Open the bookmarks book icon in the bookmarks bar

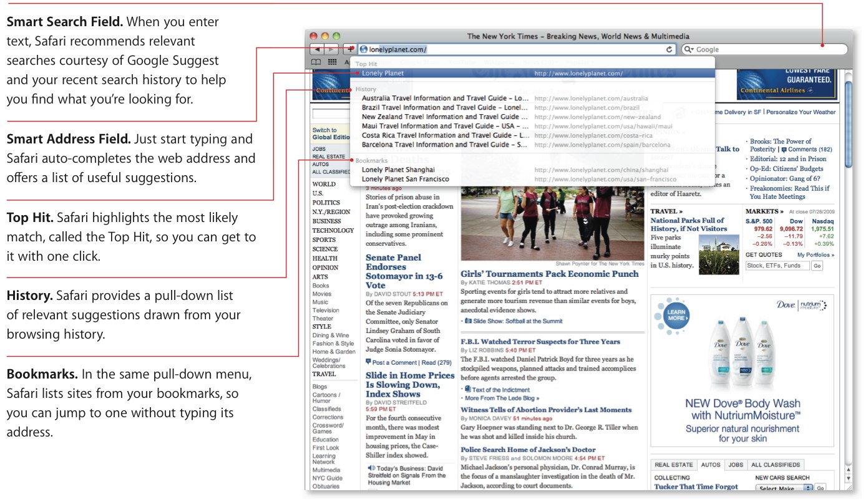click(316, 62)
